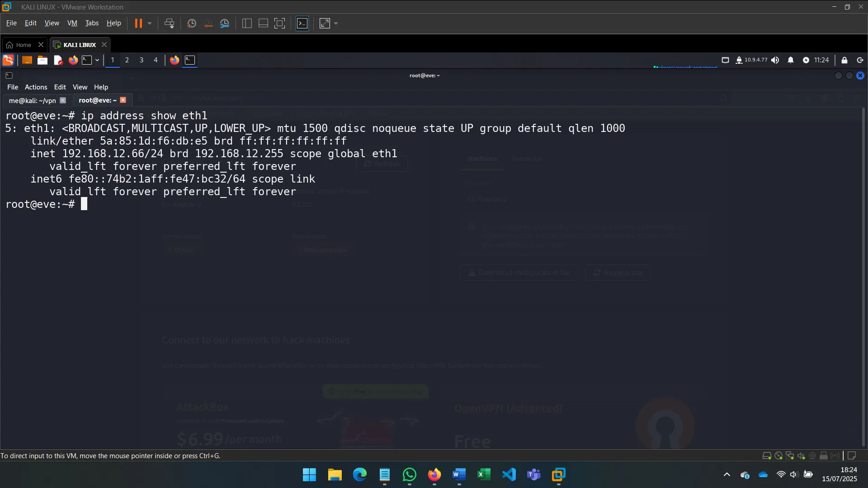
Task: Enter full screen mode in VMware
Action: pyautogui.click(x=280, y=23)
